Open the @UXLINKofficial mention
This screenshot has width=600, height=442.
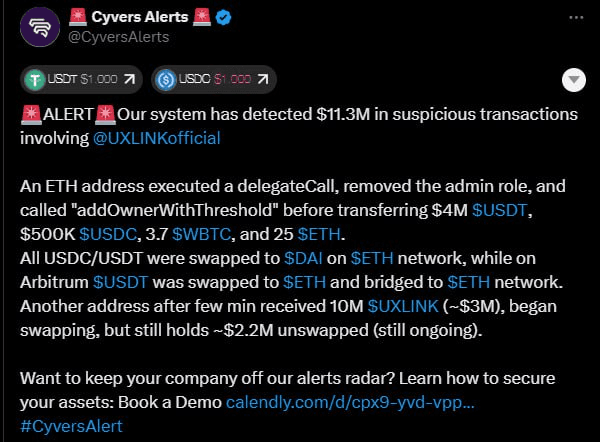click(x=157, y=138)
